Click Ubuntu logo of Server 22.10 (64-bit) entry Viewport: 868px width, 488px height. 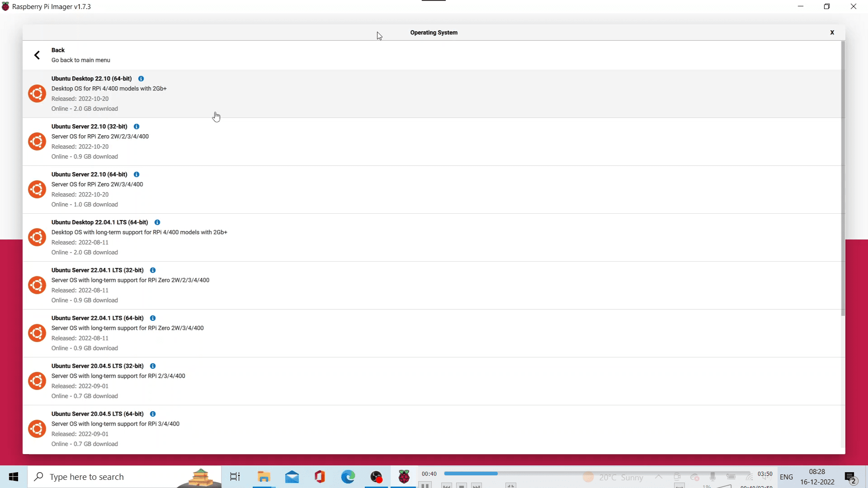click(x=37, y=189)
